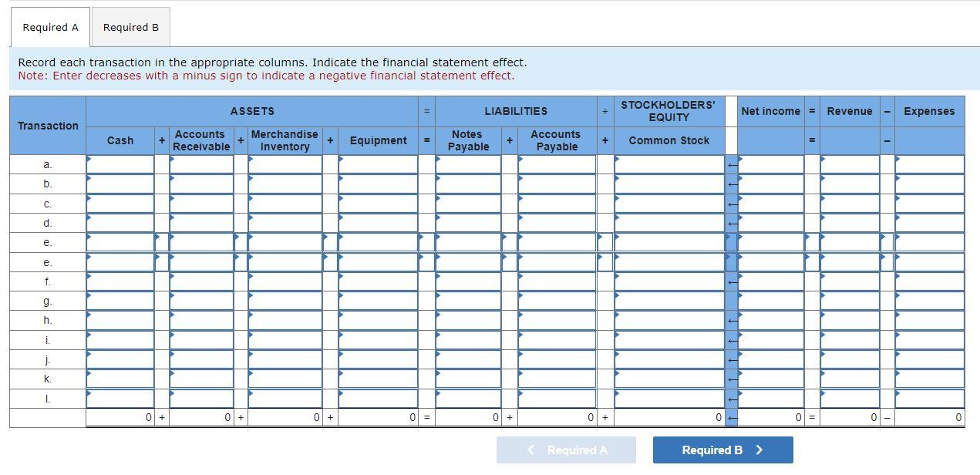Image resolution: width=980 pixels, height=475 pixels.
Task: Select Merchandise Inventory cell for transaction h.
Action: point(285,320)
